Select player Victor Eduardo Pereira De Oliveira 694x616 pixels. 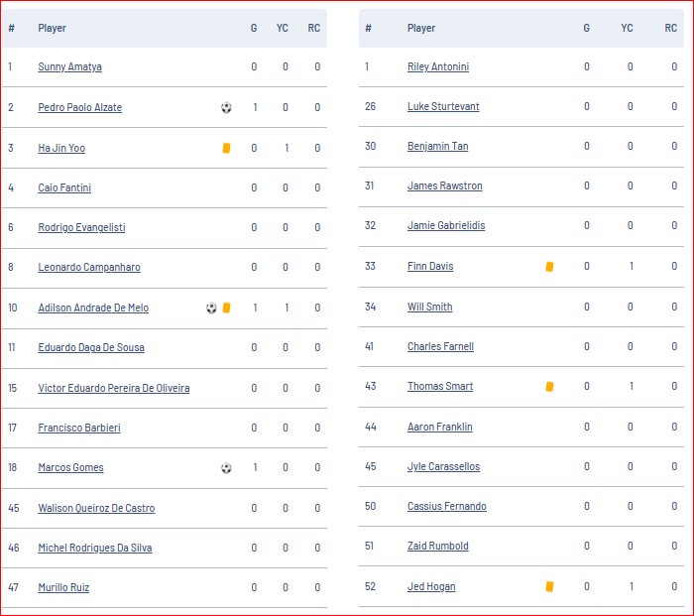coord(114,388)
